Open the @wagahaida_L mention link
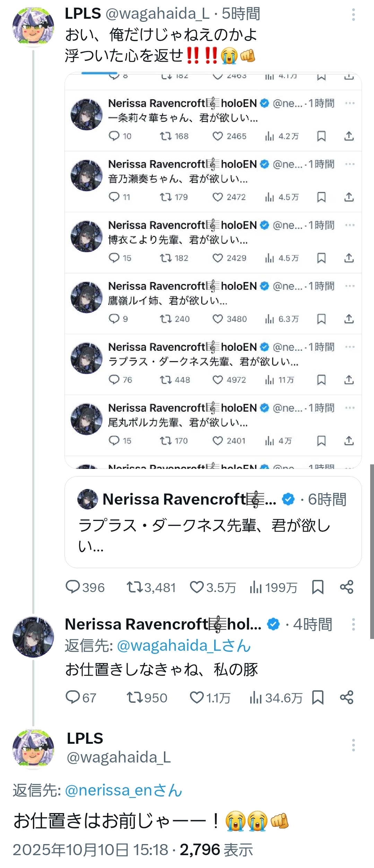 click(x=184, y=646)
